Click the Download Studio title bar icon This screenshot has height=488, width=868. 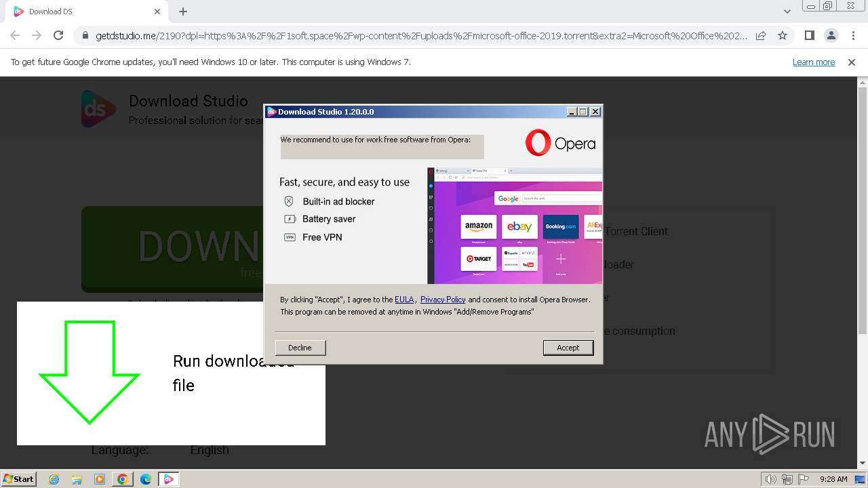coord(271,112)
